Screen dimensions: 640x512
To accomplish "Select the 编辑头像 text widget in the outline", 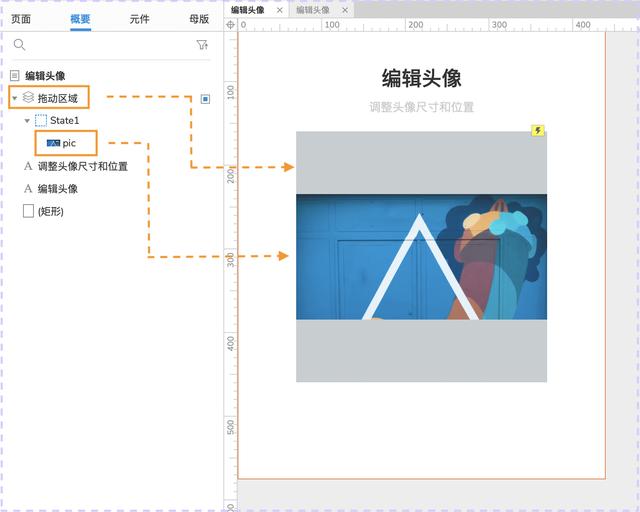I will 58,189.
